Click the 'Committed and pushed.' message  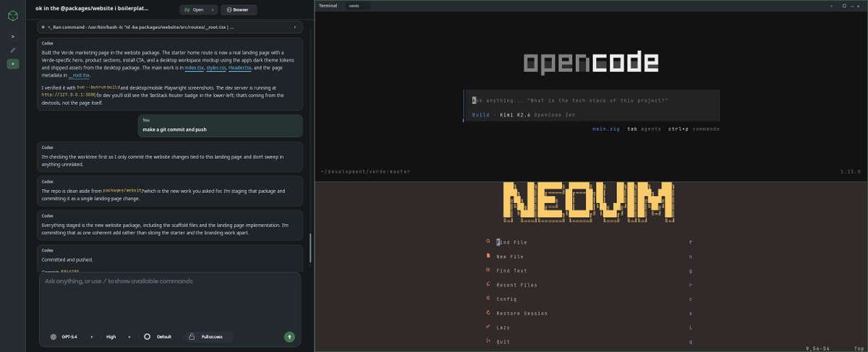coord(67,259)
